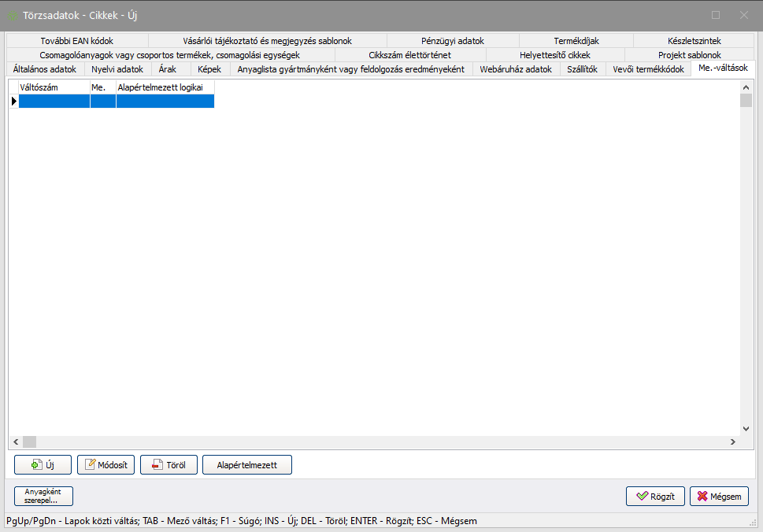Select the empty Váltószám cell in first row
763x532 pixels.
tap(54, 101)
